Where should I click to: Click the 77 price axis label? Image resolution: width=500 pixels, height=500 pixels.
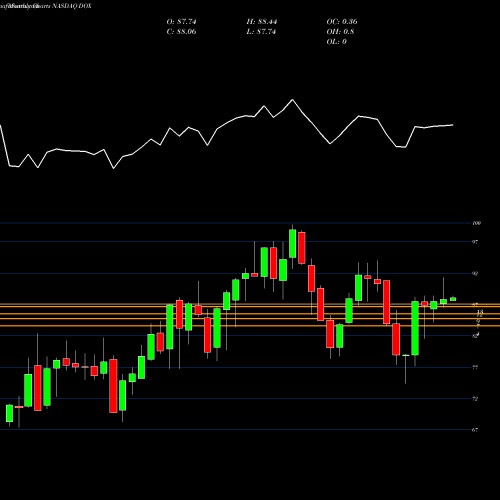(475, 367)
